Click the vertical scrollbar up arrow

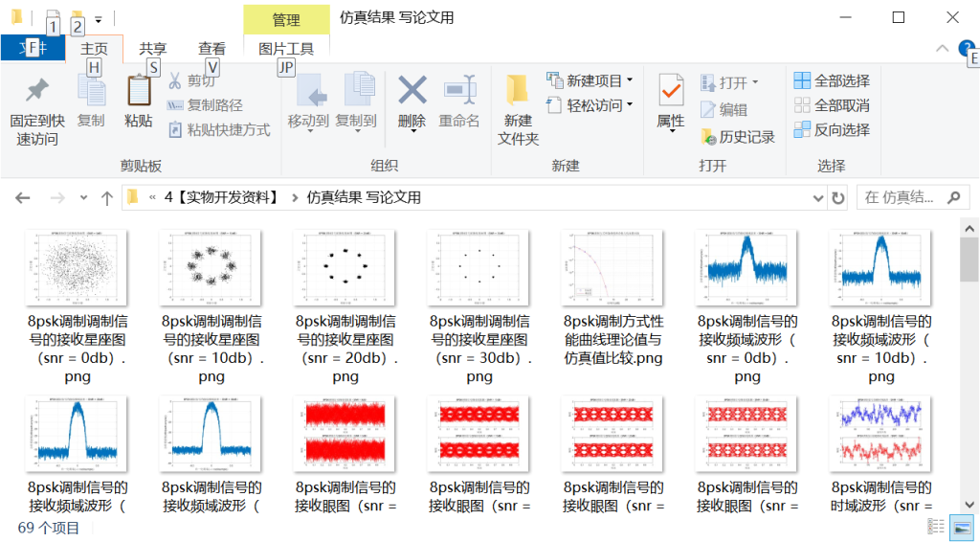tap(969, 228)
